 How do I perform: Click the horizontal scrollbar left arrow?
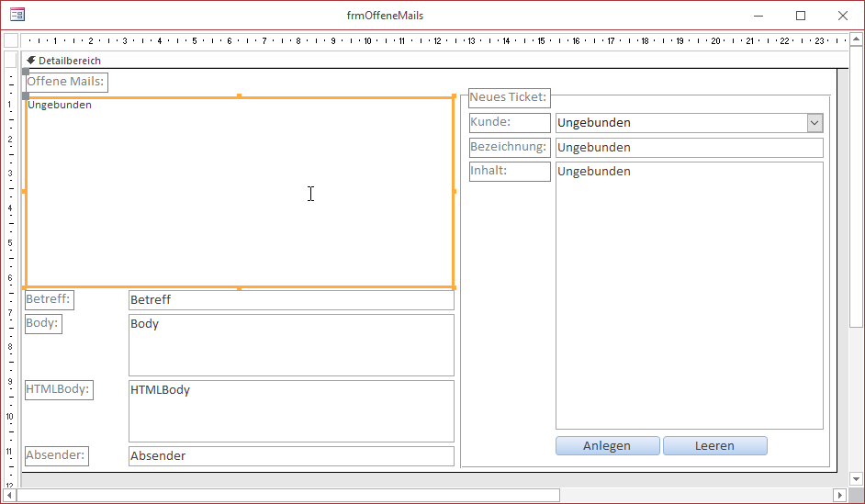(9, 495)
